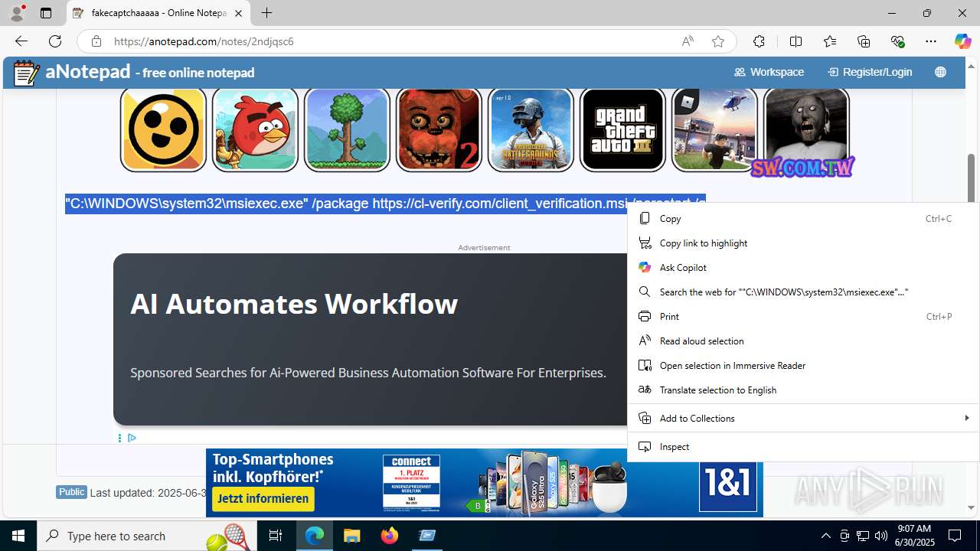980x551 pixels.
Task: Toggle Split screen icon
Action: point(795,41)
